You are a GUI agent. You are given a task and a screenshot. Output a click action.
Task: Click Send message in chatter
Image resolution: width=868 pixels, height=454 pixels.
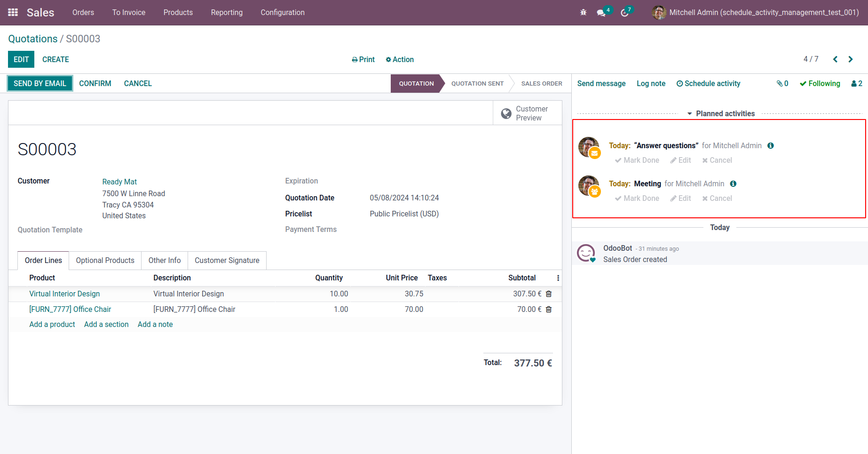601,83
